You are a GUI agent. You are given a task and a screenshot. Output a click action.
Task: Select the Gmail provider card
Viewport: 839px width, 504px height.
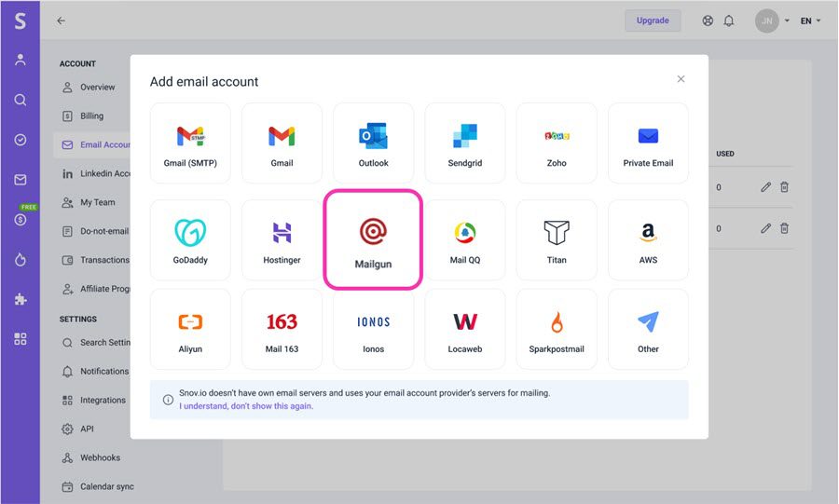click(282, 143)
